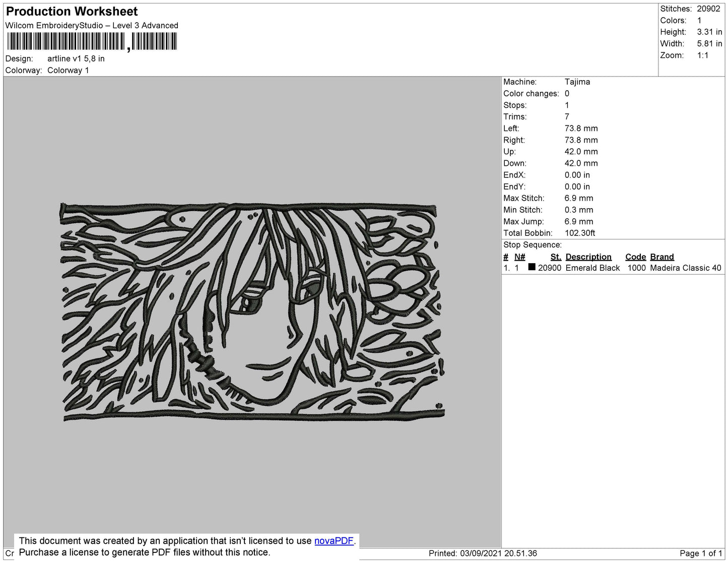This screenshot has width=728, height=563.
Task: Select the Max Jump value 6.9 mm
Action: [x=579, y=221]
